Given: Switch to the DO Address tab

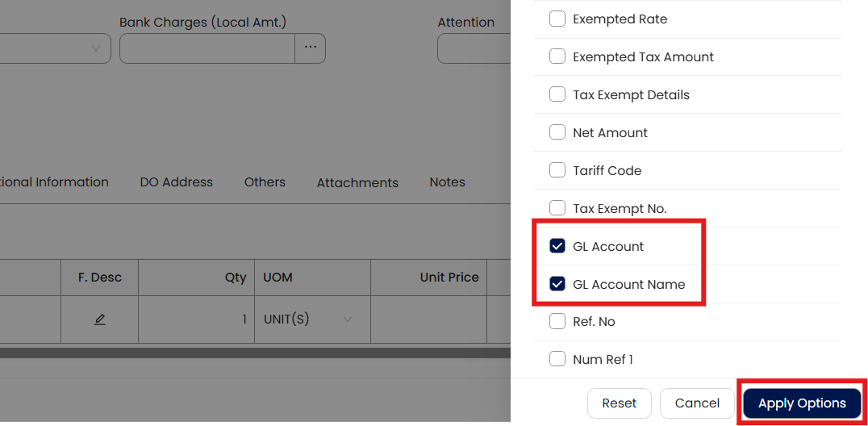Looking at the screenshot, I should [176, 182].
